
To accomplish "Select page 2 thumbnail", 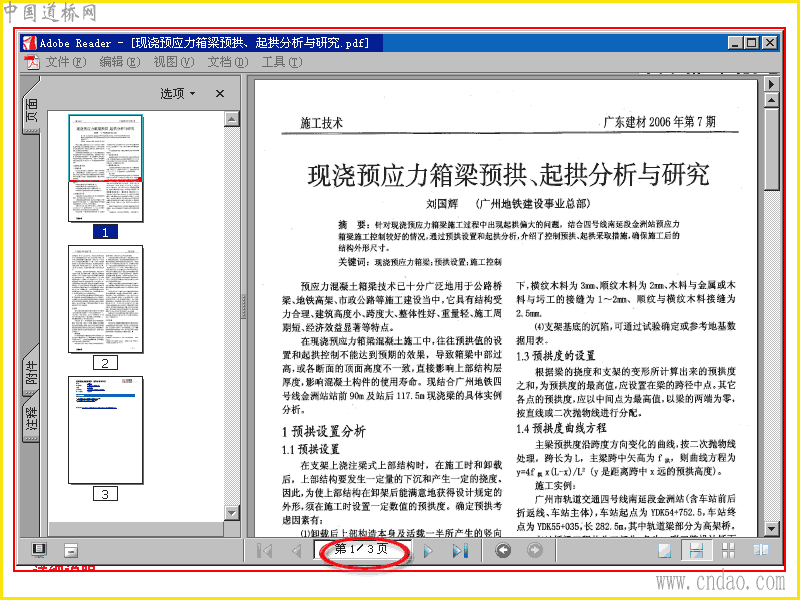I will click(x=106, y=299).
